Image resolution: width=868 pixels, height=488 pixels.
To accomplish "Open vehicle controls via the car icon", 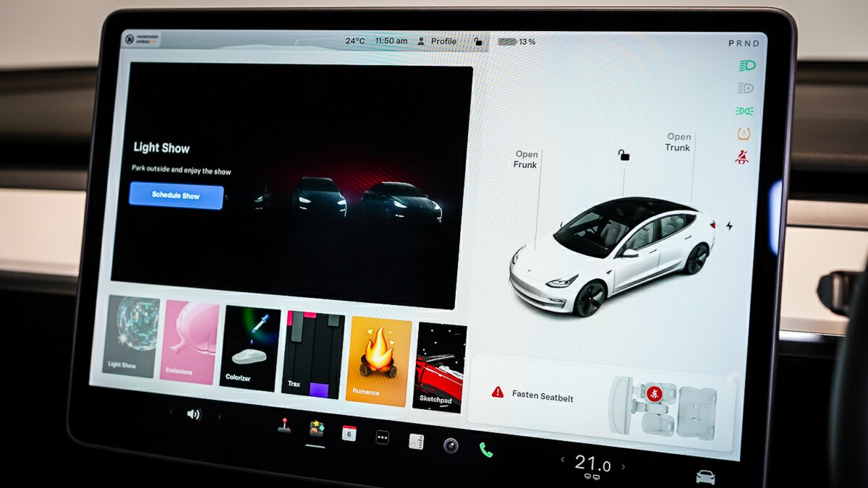I will pyautogui.click(x=705, y=477).
